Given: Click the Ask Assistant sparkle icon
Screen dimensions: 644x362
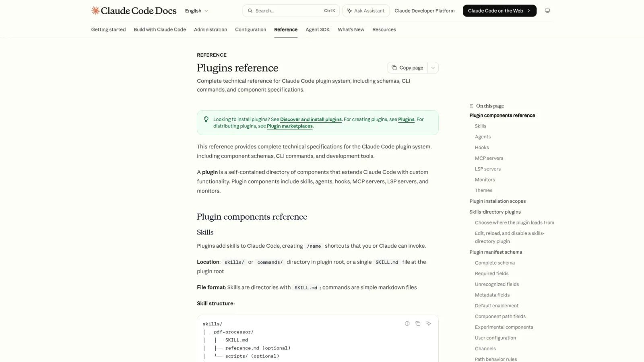Looking at the screenshot, I should point(349,11).
